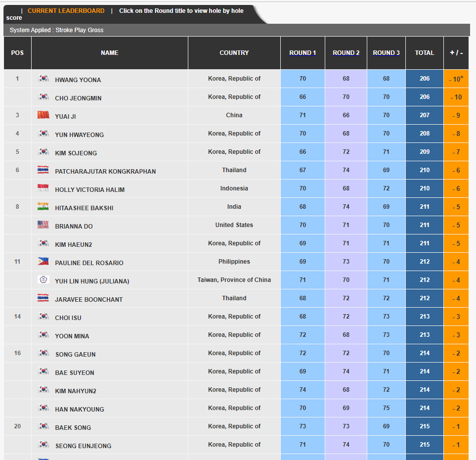Open Round 1 hole by hole scores

click(303, 53)
